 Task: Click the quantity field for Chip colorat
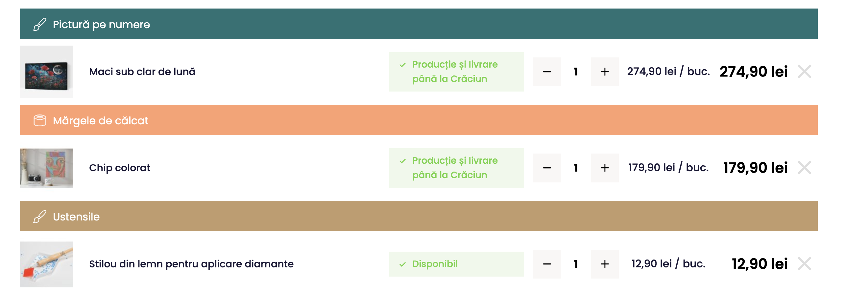[576, 168]
